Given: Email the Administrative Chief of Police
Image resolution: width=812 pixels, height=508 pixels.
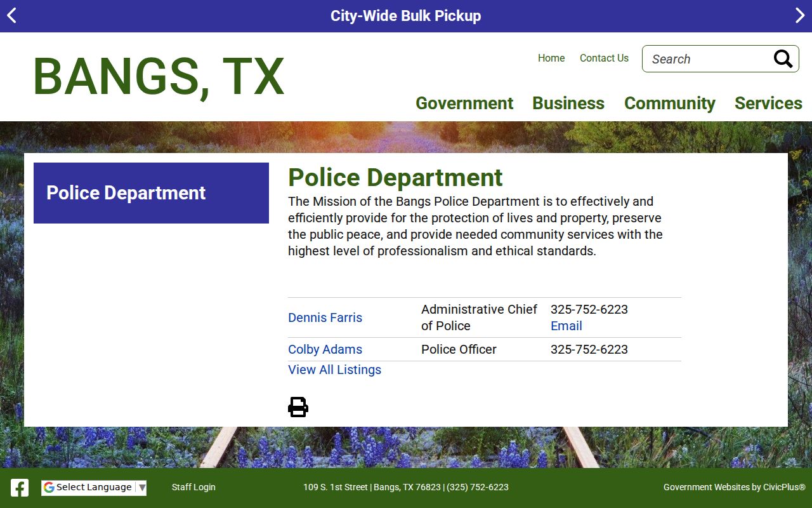Looking at the screenshot, I should 566,326.
